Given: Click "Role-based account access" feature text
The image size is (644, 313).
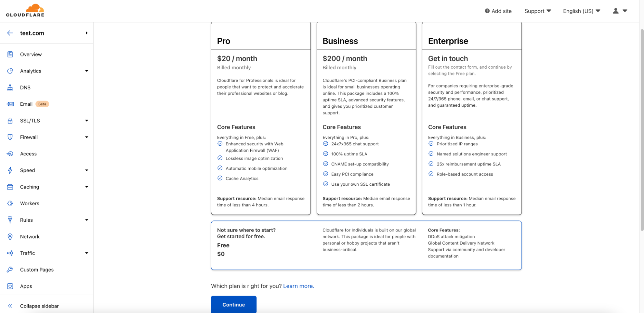Looking at the screenshot, I should click(465, 174).
